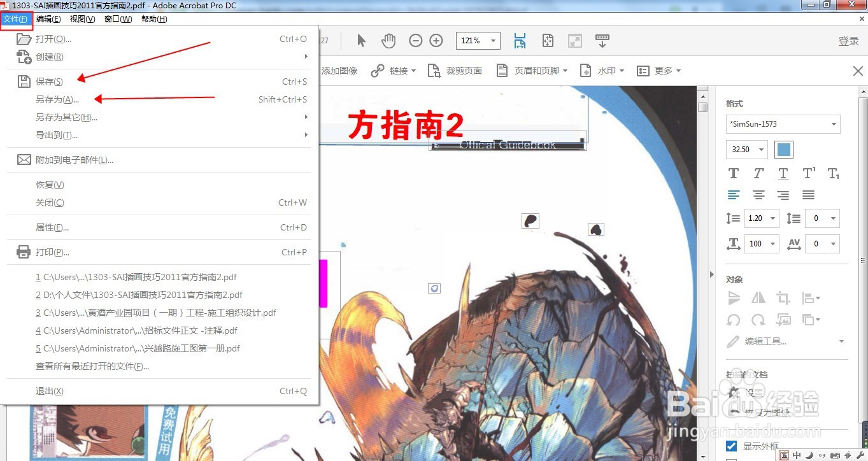Click the 登录 sign-in button
868x461 pixels.
click(849, 40)
